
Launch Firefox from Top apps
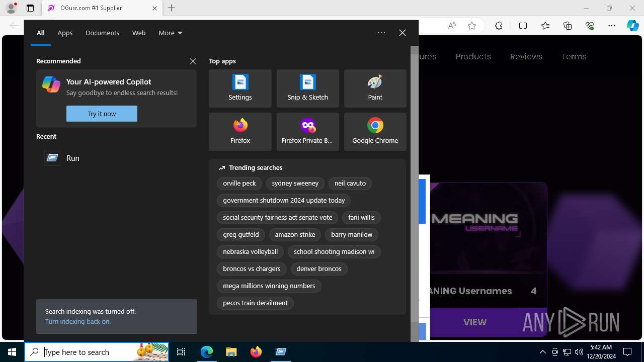coord(240,132)
